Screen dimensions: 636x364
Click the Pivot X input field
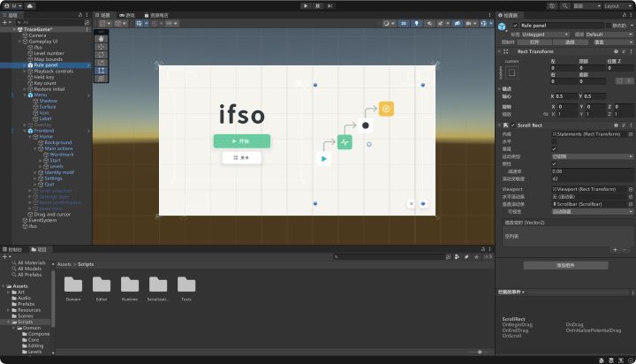[566, 96]
